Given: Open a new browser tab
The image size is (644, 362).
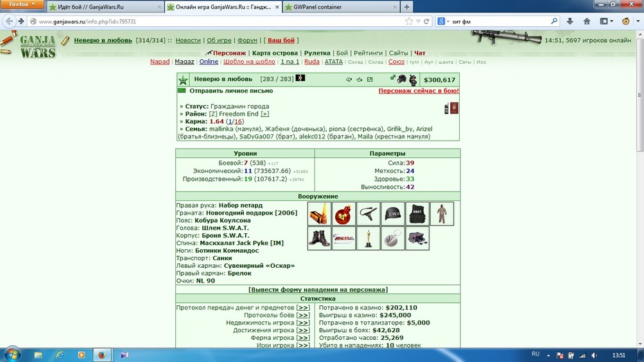Looking at the screenshot, I should (406, 7).
